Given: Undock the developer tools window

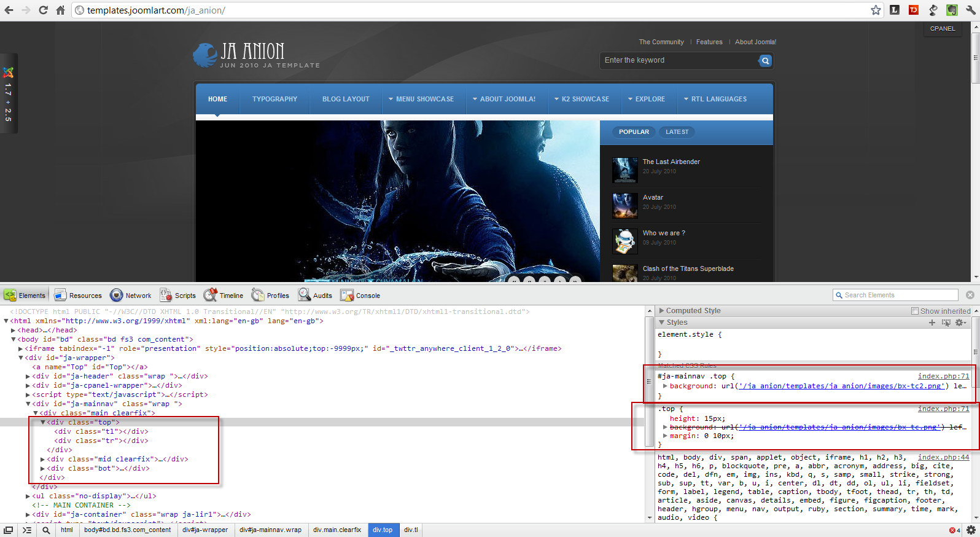Looking at the screenshot, I should point(9,530).
